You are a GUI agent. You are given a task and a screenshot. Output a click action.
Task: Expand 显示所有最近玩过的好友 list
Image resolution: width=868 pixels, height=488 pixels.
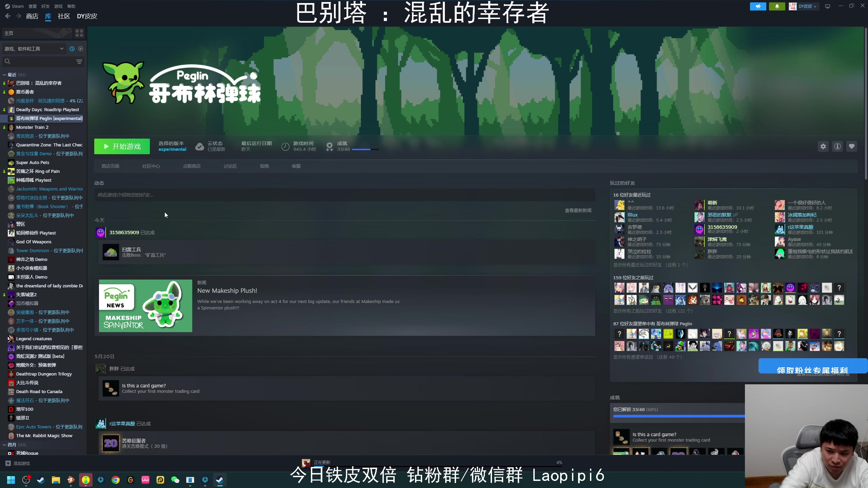[x=650, y=265]
